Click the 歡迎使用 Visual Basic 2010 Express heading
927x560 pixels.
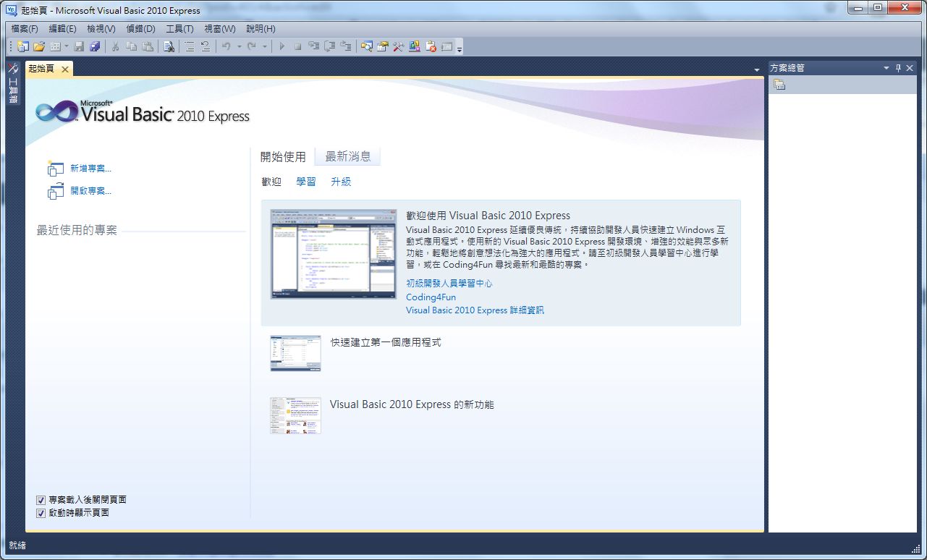click(x=488, y=216)
